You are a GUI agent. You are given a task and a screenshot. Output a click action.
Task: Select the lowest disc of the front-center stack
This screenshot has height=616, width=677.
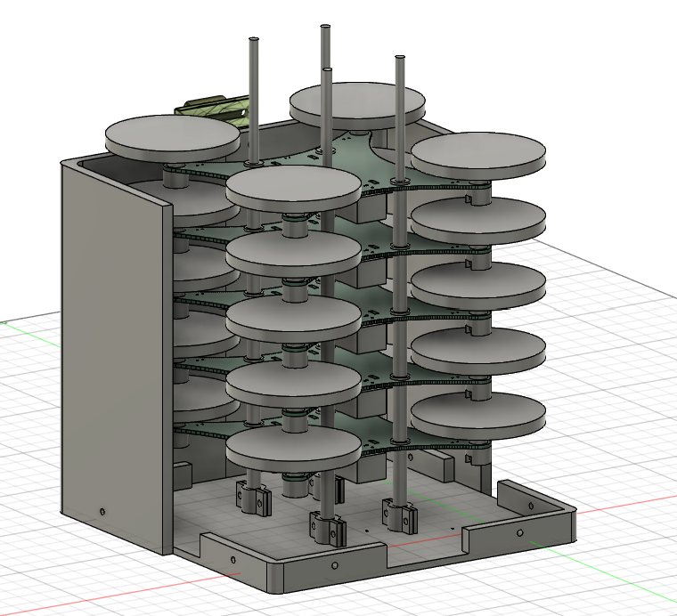(294, 449)
